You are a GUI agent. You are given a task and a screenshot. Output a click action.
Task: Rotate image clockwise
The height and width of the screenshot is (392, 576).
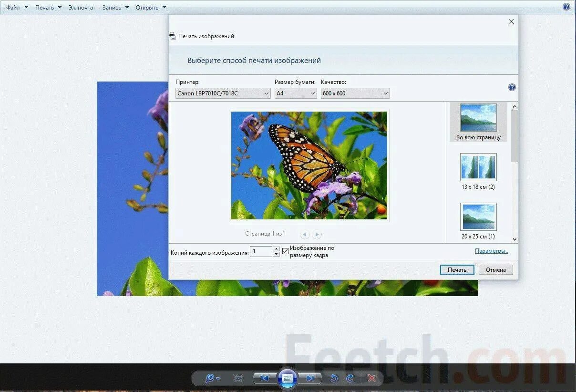[x=350, y=378]
